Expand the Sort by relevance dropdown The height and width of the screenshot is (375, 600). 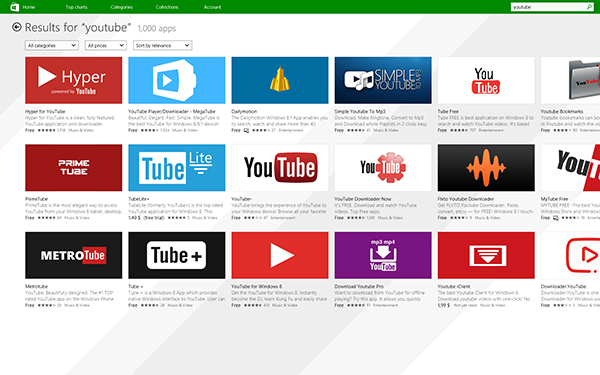162,45
